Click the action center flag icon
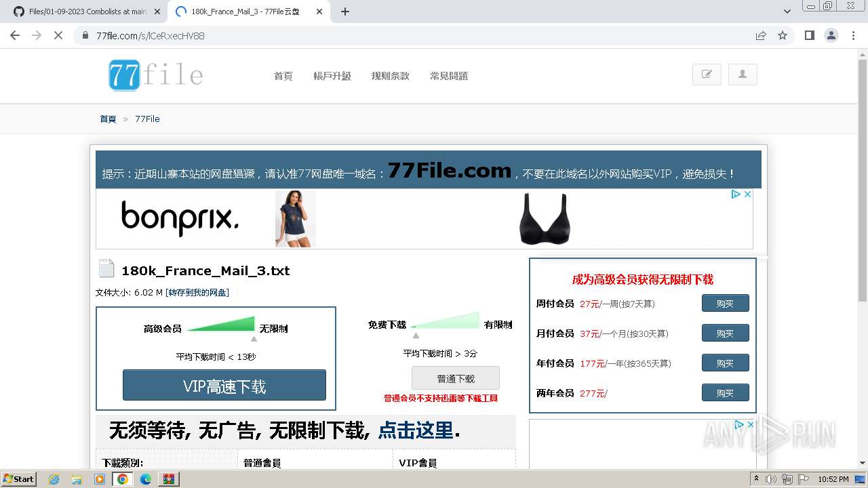Screen dimensions: 868x488 tap(804, 479)
